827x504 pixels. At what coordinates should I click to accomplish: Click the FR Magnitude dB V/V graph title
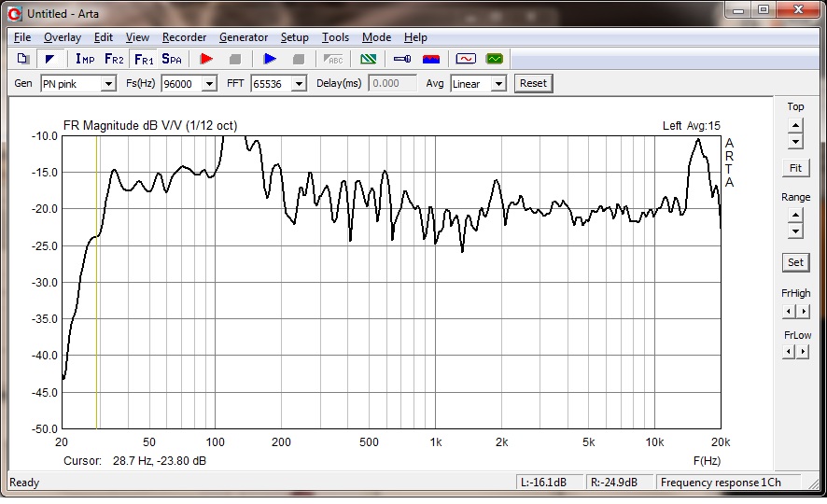click(x=150, y=125)
